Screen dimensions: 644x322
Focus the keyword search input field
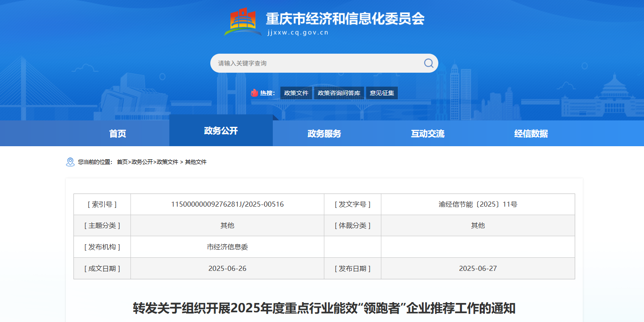click(317, 63)
